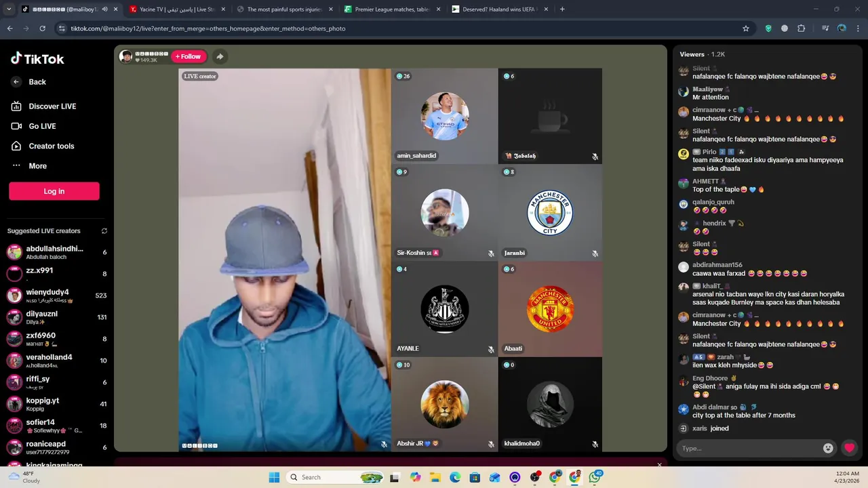Image resolution: width=868 pixels, height=488 pixels.
Task: Select roaniceapd in suggested list
Action: (x=57, y=447)
